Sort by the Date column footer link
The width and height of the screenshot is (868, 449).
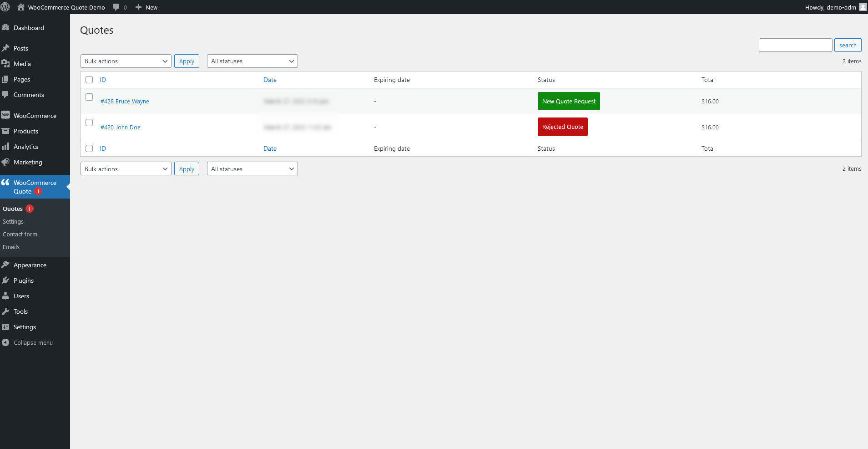[x=270, y=148]
